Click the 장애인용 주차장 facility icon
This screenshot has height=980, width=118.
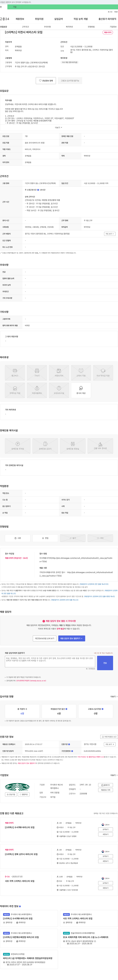click(17, 446)
